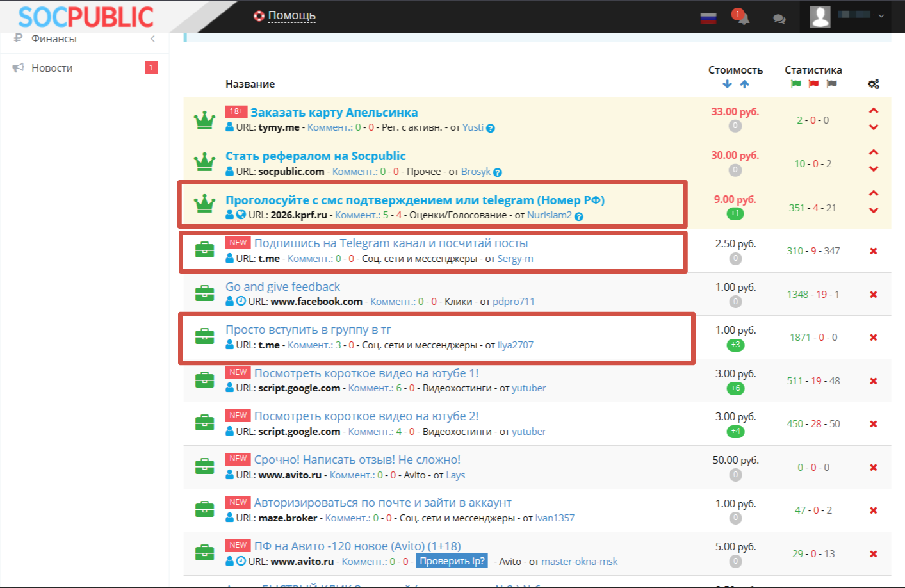Click the Название column header

[250, 84]
